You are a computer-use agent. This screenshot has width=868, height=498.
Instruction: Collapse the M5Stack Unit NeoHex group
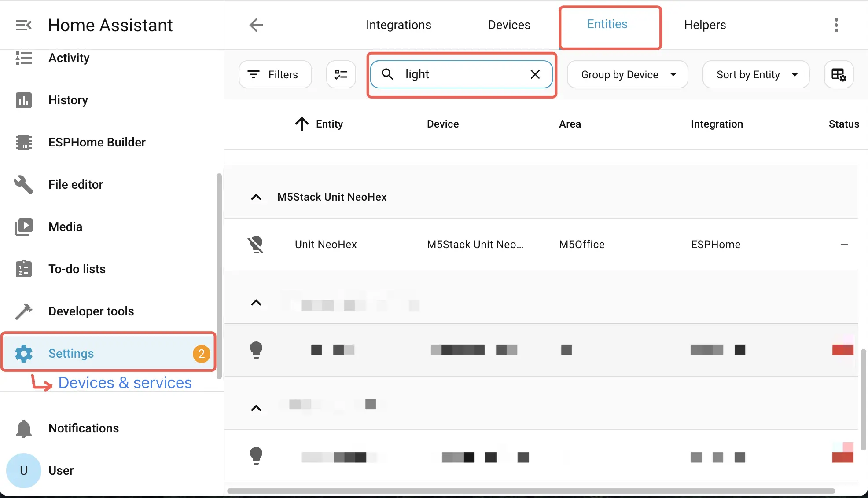pyautogui.click(x=256, y=197)
